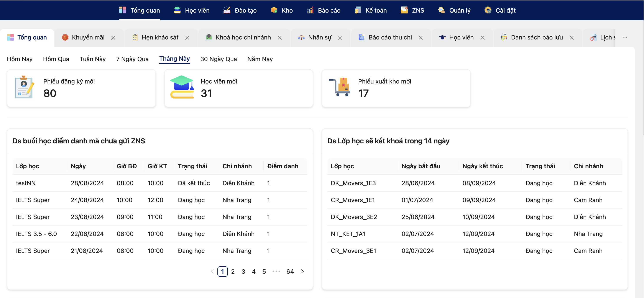The height and width of the screenshot is (298, 644).
Task: Open the more tabs ellipsis menu
Action: coord(625,38)
